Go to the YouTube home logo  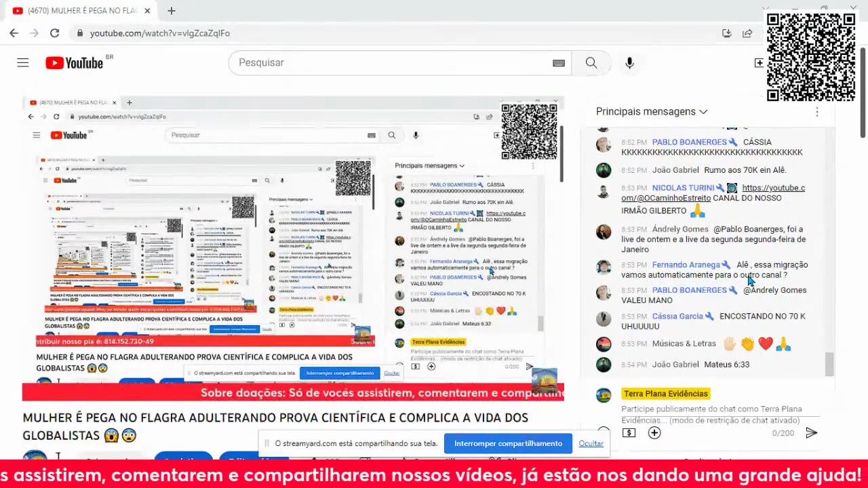[75, 63]
